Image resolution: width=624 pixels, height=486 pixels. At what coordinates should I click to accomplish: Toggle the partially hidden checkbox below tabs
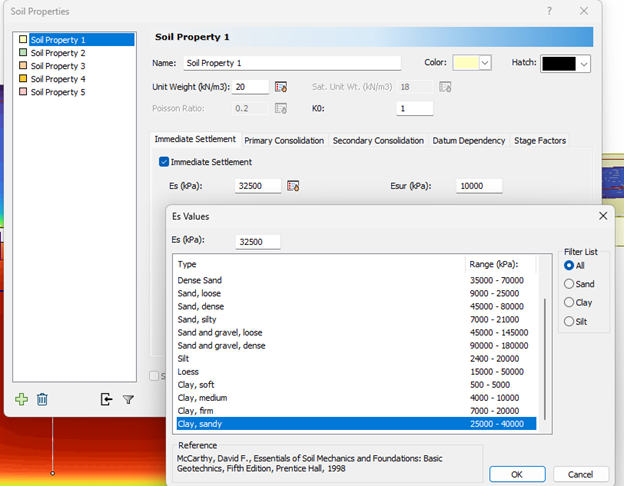click(x=154, y=376)
